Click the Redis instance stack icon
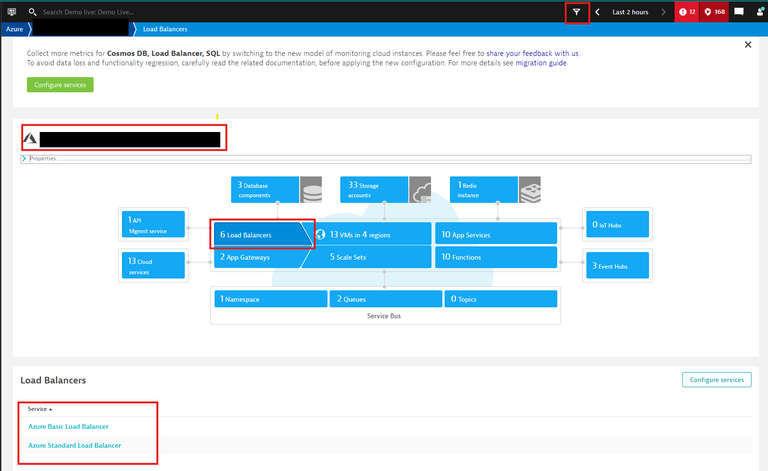This screenshot has height=471, width=768. click(x=529, y=189)
